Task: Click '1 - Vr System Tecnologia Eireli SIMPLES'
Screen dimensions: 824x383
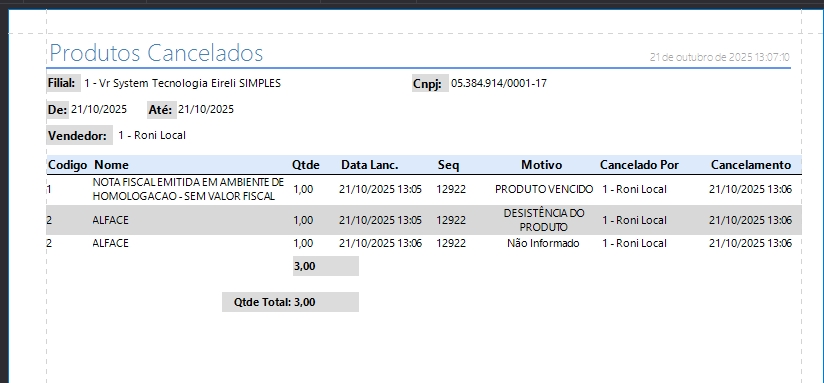Action: point(182,83)
